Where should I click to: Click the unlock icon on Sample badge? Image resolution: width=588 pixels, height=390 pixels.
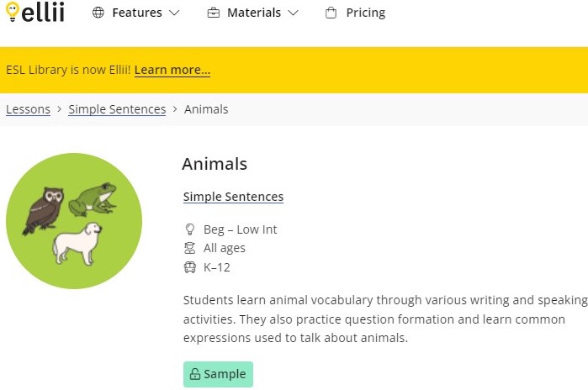(195, 374)
